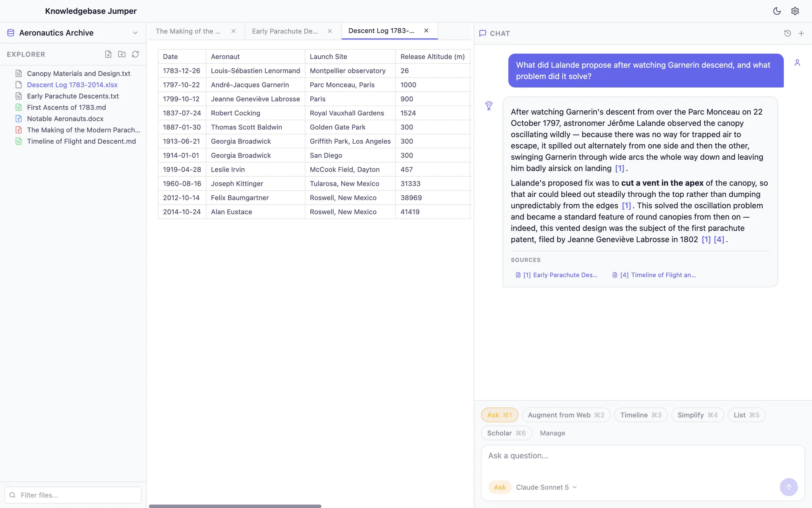Select the Felix Baumgartner cell
The image size is (812, 508).
point(256,197)
